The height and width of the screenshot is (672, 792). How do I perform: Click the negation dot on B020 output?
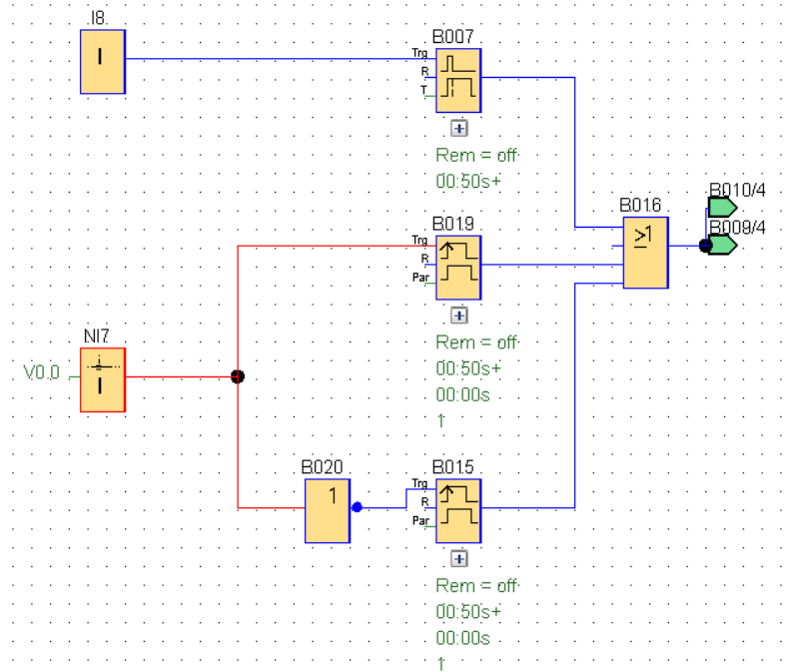(x=357, y=507)
